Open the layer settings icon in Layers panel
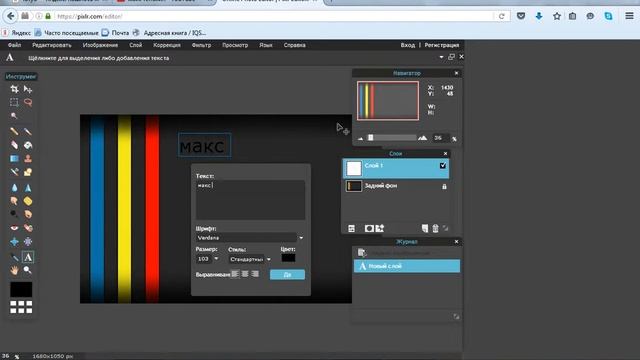 [351, 229]
